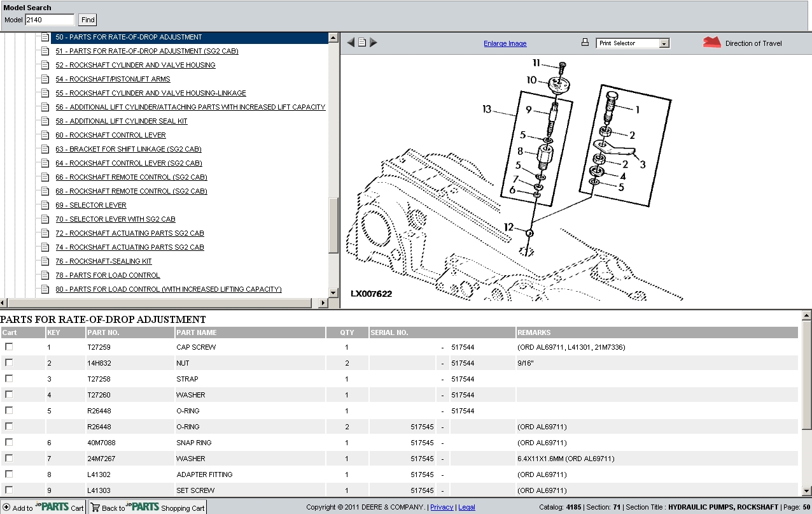Click document icon beside 69 - Selector Lever
Viewport: 812px width, 514px height.
click(45, 205)
